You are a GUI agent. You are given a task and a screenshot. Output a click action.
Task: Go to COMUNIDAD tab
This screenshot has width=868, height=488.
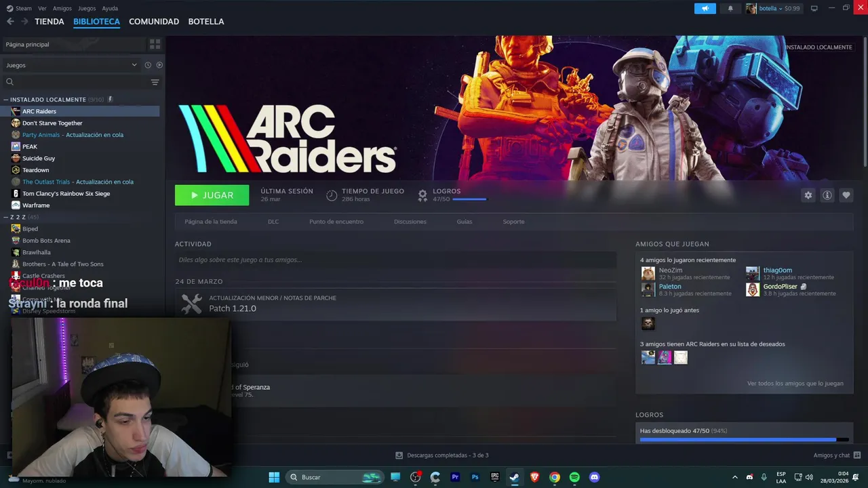pos(154,22)
